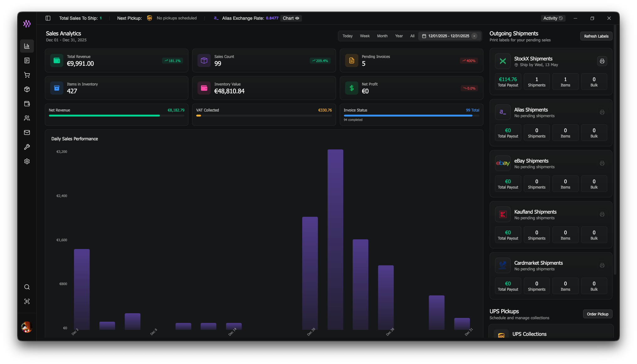The height and width of the screenshot is (364, 637).
Task: Click the 0.8477 exchange rate value
Action: coord(272,18)
